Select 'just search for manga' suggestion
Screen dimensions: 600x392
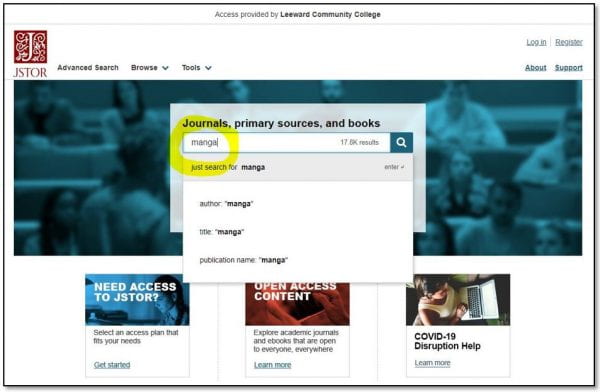pyautogui.click(x=298, y=167)
